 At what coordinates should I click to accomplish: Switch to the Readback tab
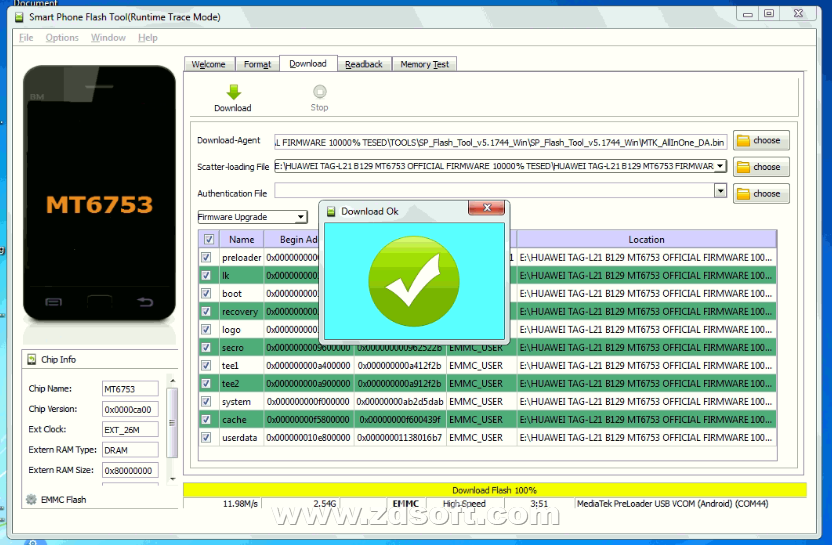click(364, 64)
